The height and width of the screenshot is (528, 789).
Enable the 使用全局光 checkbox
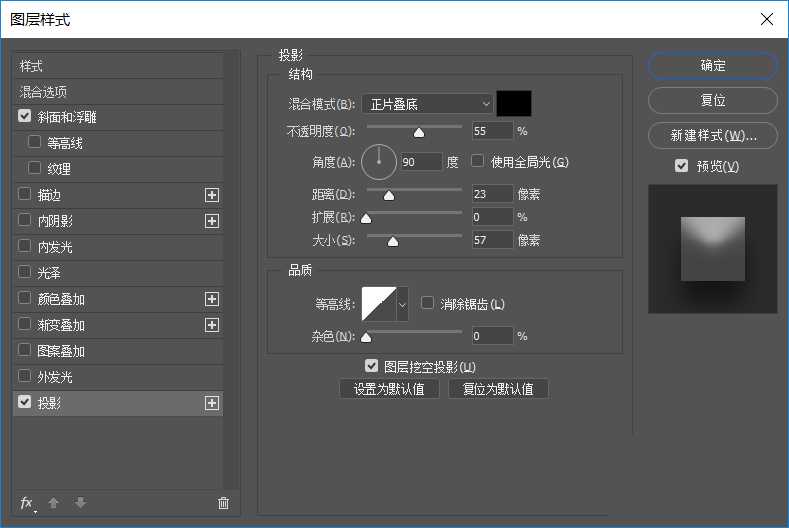click(x=478, y=161)
